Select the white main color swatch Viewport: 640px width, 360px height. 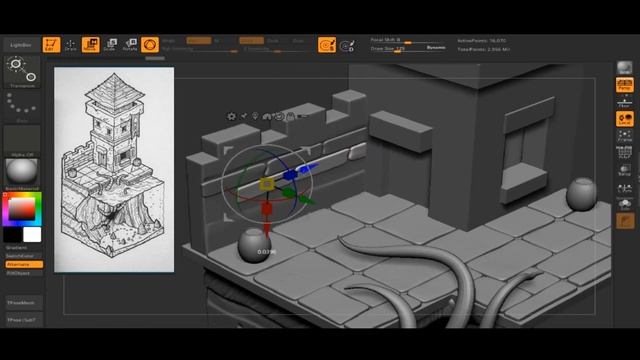[x=32, y=235]
